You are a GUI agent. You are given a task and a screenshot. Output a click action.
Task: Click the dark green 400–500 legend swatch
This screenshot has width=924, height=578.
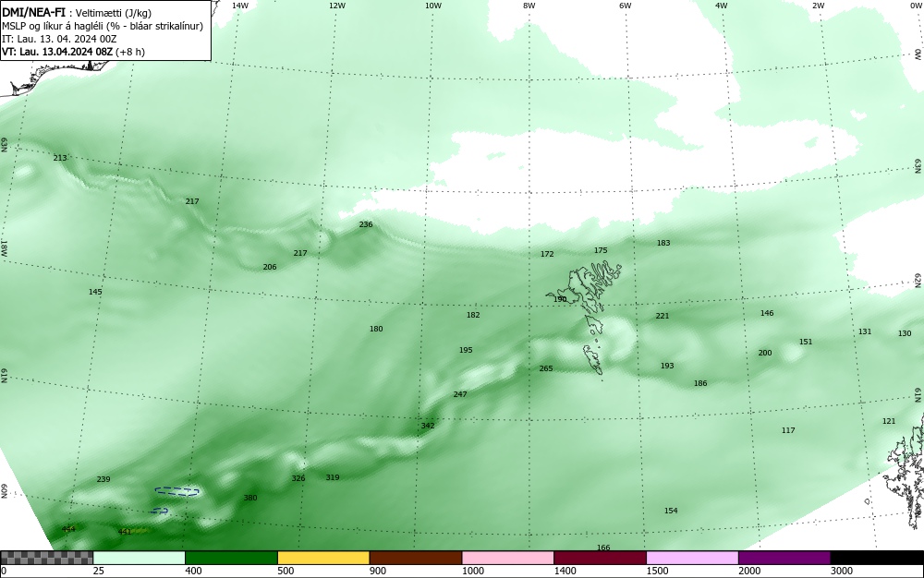point(231,558)
